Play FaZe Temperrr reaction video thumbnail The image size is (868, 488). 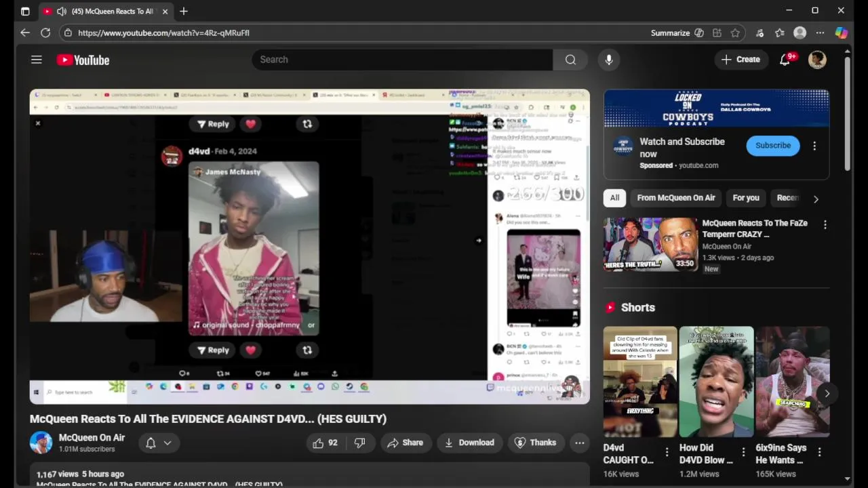[650, 245]
